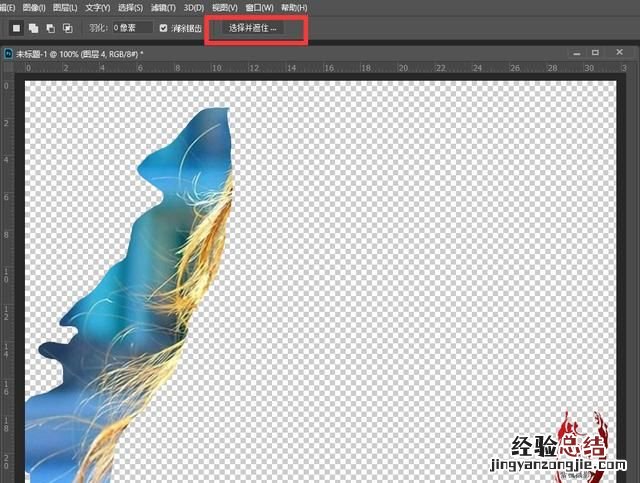Open the 视图(V) menu
Screen dimensions: 640x483
[225, 8]
